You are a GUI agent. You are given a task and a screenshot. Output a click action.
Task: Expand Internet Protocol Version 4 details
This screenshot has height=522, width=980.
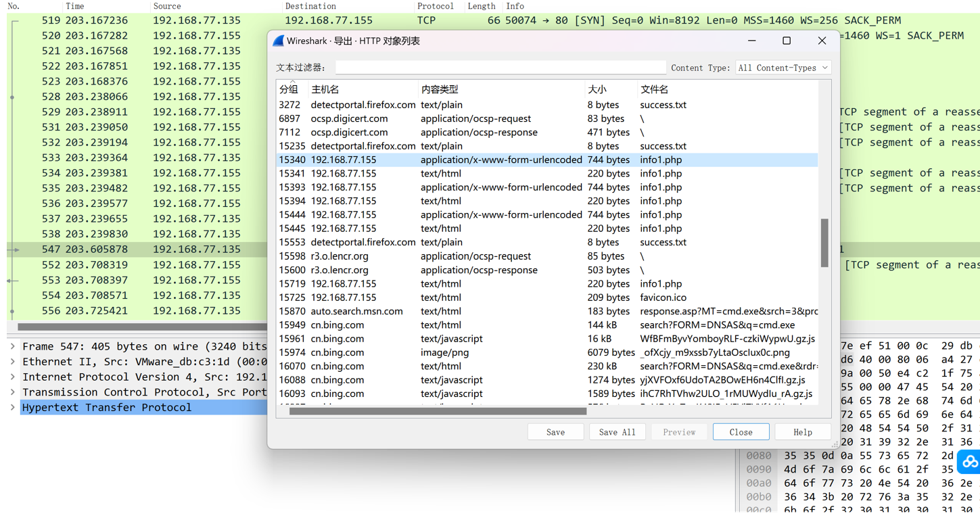[x=13, y=377]
